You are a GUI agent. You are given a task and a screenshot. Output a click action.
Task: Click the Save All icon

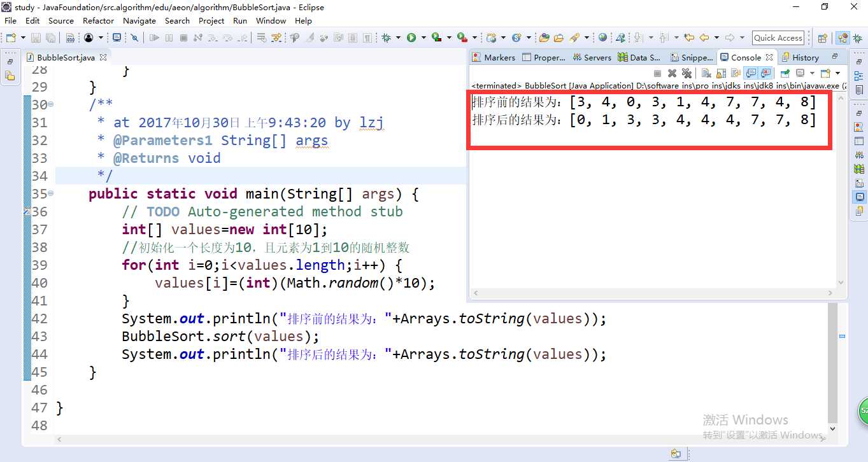click(50, 38)
